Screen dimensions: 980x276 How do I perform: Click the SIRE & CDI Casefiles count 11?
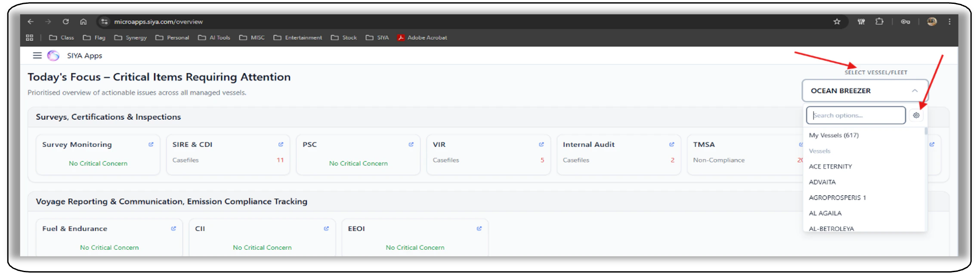[280, 160]
